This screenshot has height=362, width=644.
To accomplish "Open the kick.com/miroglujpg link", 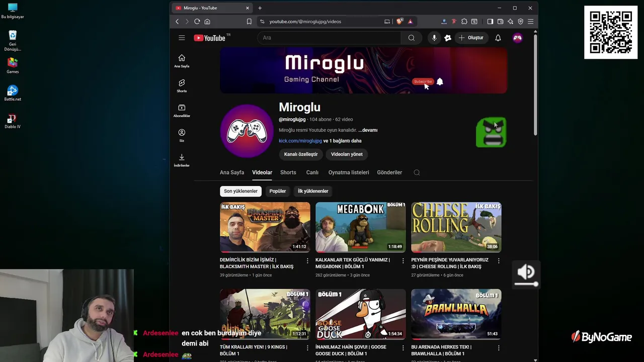I will tap(300, 141).
